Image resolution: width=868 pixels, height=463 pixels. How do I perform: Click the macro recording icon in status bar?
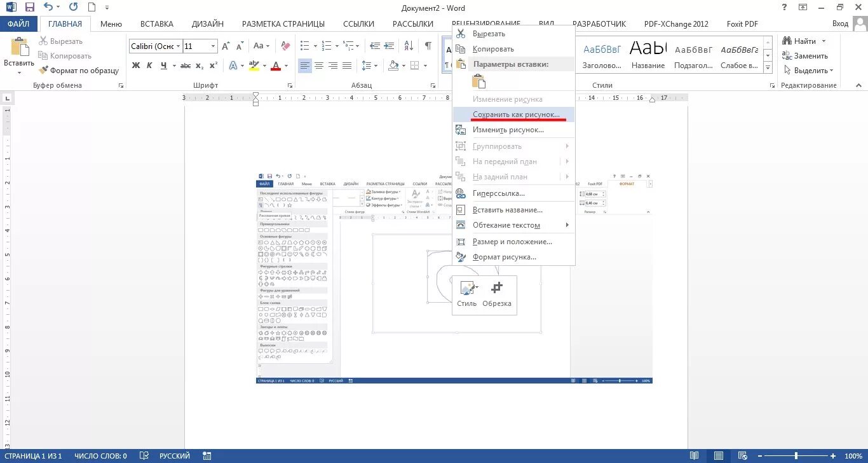point(207,456)
